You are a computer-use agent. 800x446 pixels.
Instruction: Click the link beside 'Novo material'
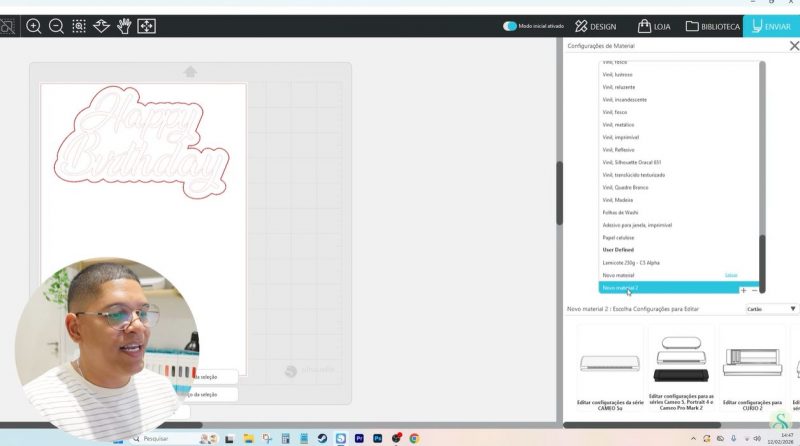coord(731,275)
